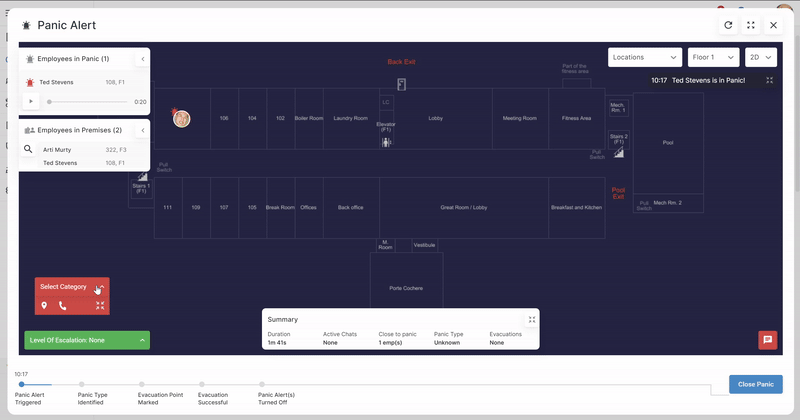Play the panic audio recording
800x420 pixels.
coord(30,102)
